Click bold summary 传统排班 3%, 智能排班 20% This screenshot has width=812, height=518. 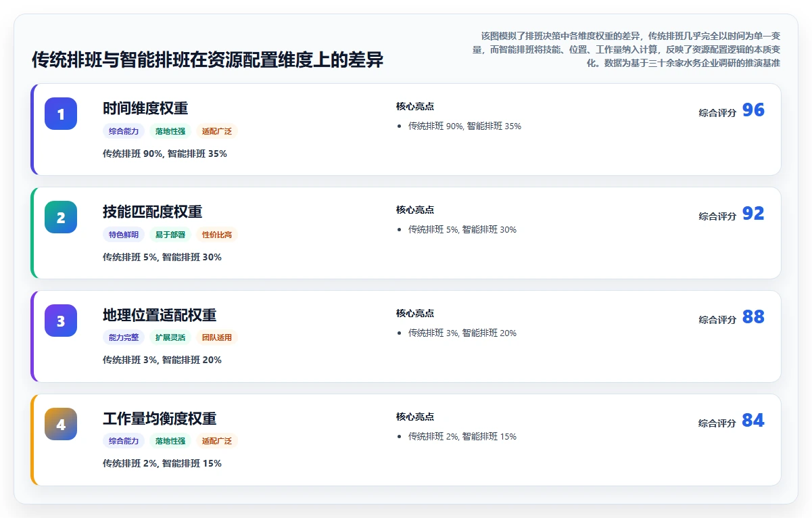tap(162, 360)
